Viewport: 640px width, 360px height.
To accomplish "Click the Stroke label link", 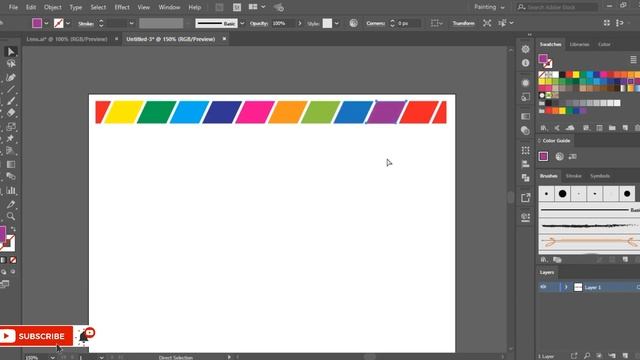I will 86,24.
